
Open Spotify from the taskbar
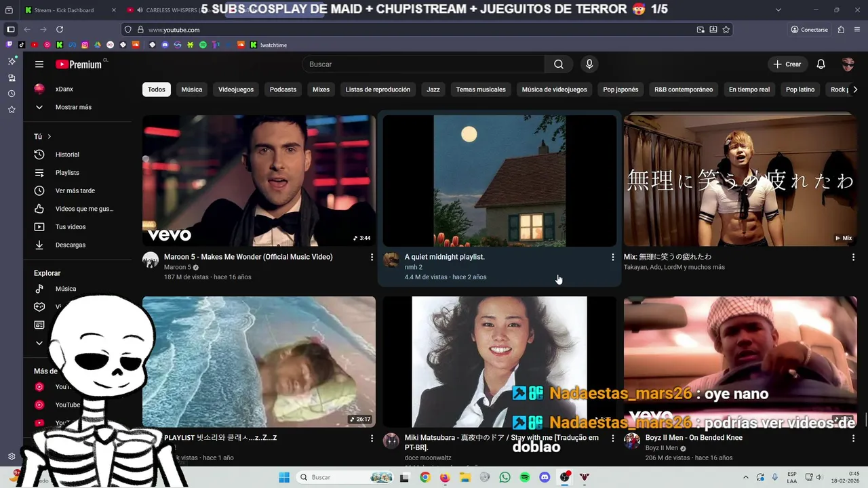[x=525, y=477]
